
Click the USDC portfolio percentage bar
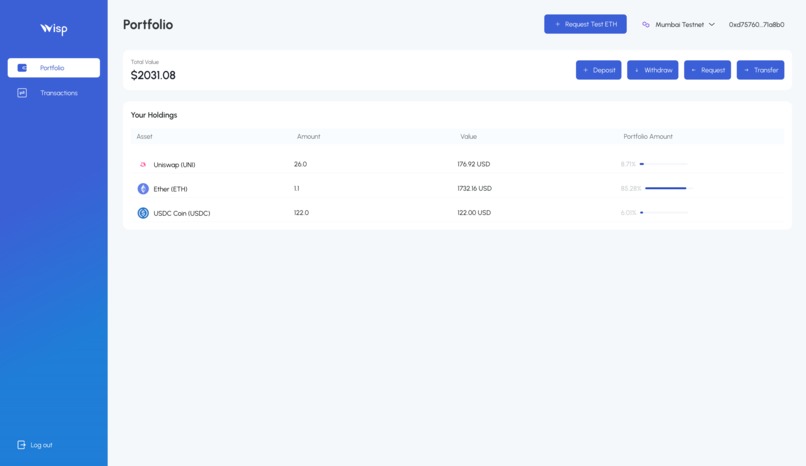[x=664, y=212]
